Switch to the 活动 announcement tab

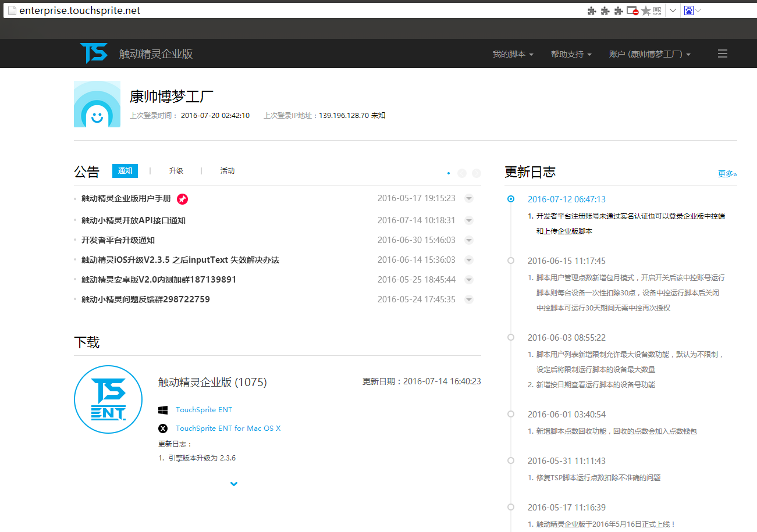pos(228,171)
